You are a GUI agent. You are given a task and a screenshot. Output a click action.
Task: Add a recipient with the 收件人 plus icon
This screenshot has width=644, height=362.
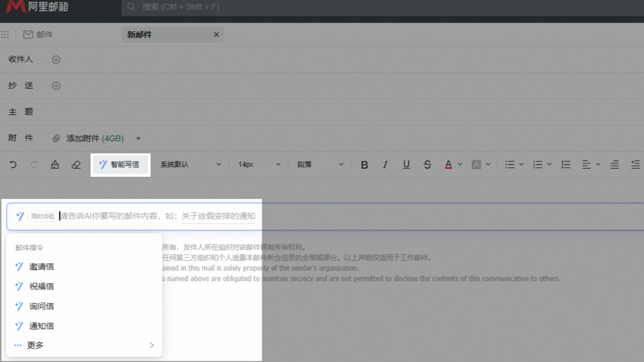point(57,59)
